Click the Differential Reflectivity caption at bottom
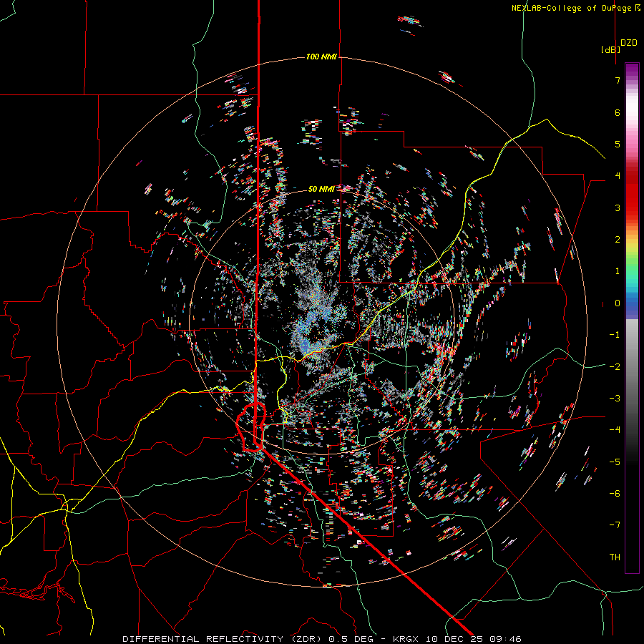Viewport: 644px width, 644px height. coord(321,639)
